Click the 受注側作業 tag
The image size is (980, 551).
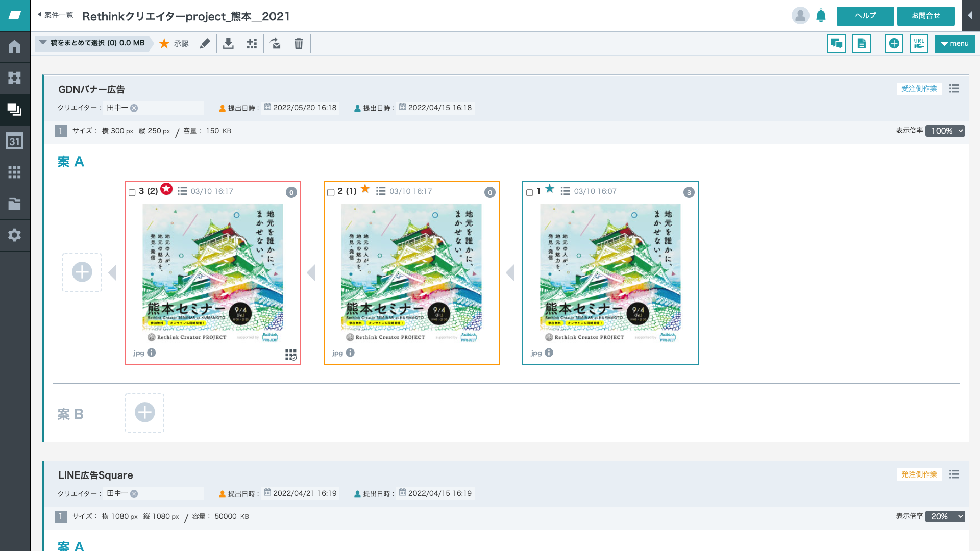(x=919, y=89)
